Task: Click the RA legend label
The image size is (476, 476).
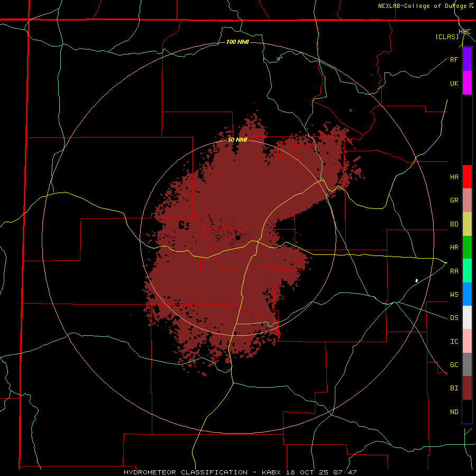Action: pos(454,271)
